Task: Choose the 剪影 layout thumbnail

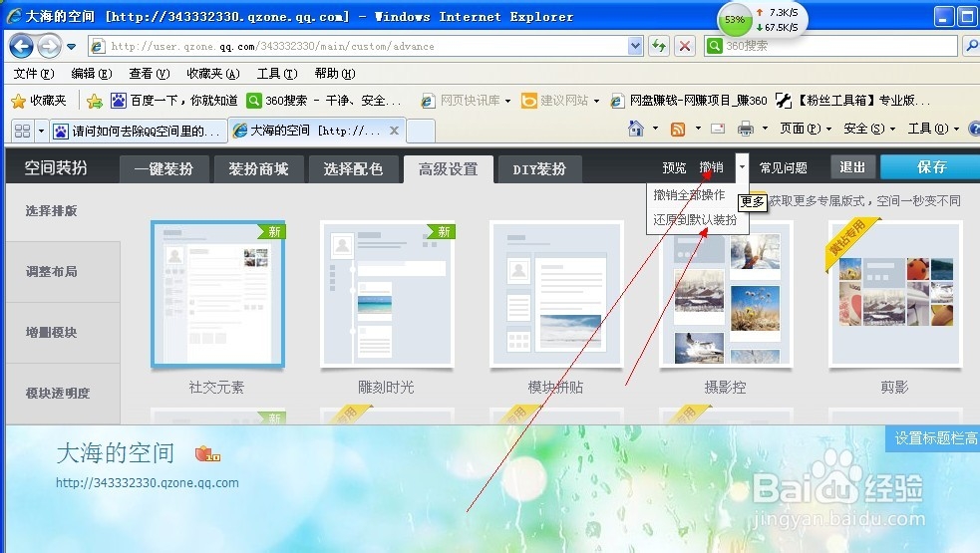Action: click(895, 294)
